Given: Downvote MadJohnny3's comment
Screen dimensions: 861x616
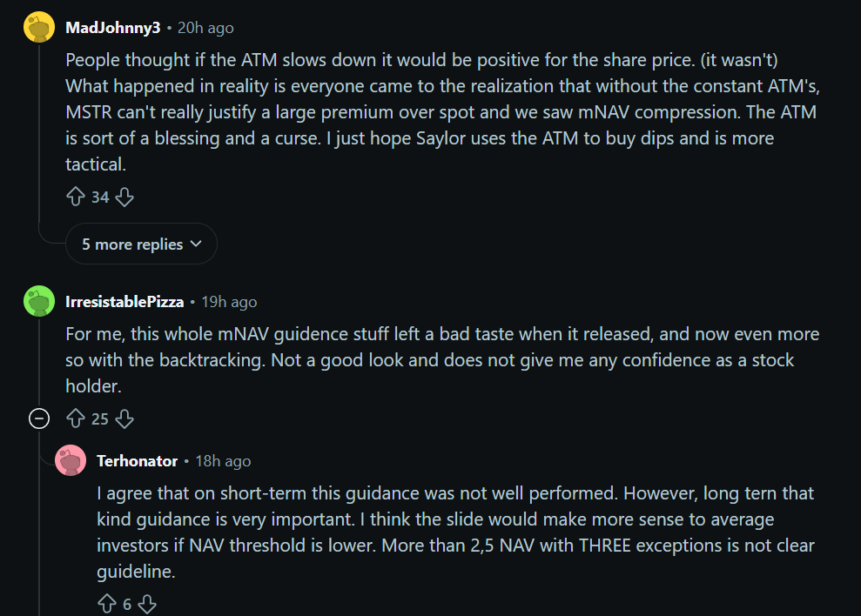Looking at the screenshot, I should click(124, 198).
